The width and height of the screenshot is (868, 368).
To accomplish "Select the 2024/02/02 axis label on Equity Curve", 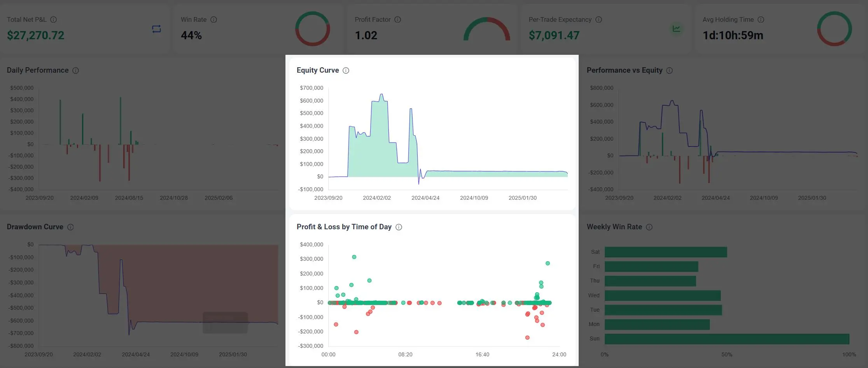I will 376,198.
